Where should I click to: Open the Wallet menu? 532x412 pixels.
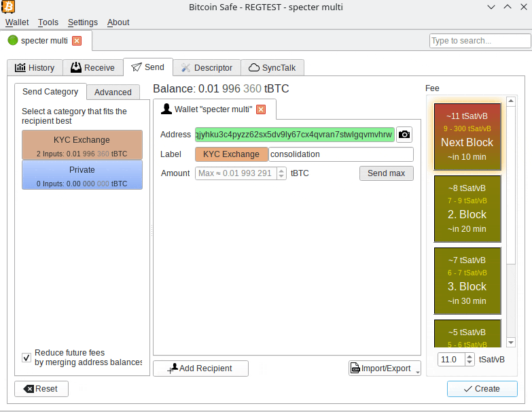click(x=17, y=22)
